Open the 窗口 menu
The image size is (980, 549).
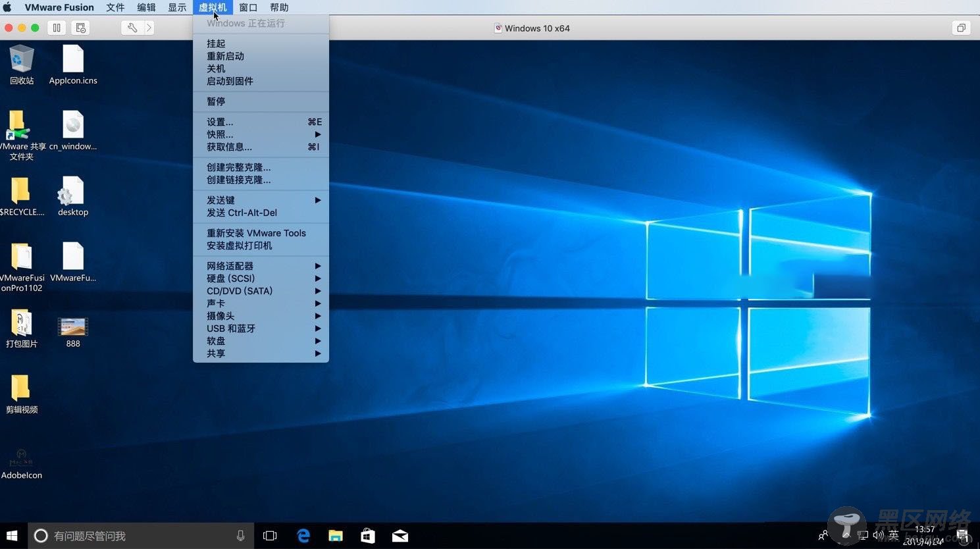(x=248, y=7)
